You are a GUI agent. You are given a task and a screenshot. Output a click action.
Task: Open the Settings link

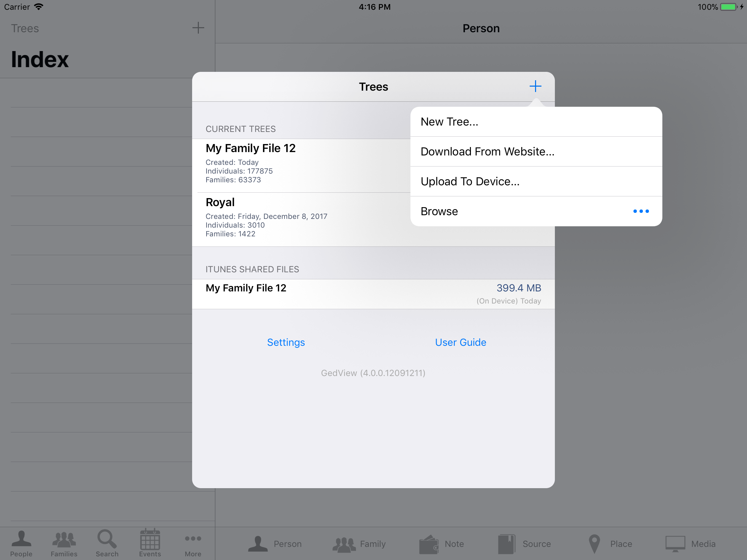[x=286, y=342]
